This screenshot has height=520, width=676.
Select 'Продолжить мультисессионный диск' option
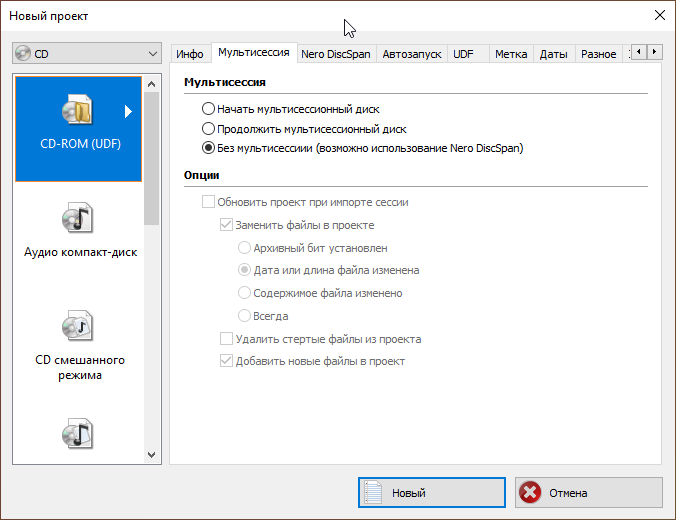pos(208,128)
